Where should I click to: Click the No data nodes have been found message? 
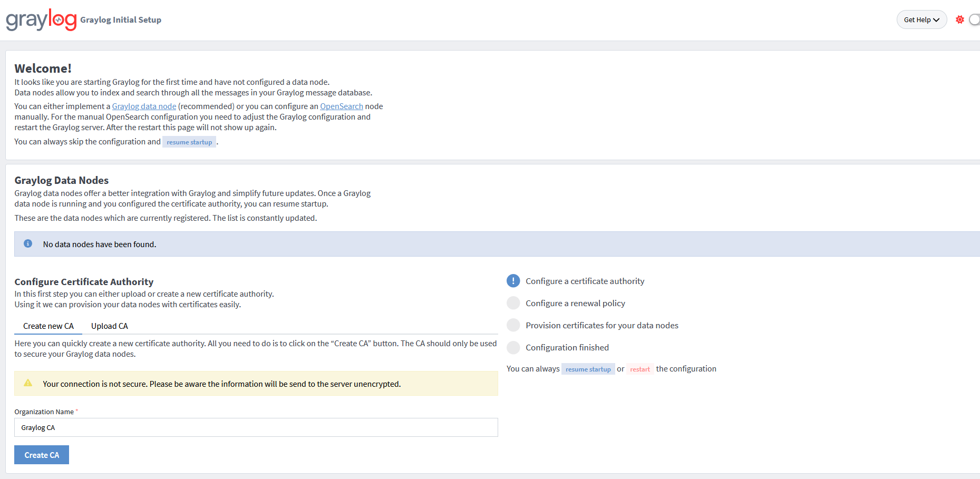(100, 245)
